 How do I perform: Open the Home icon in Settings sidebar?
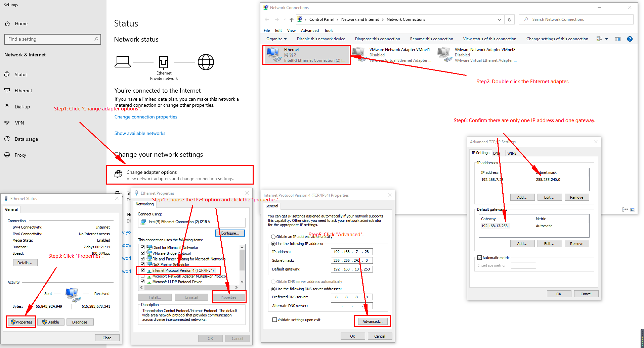point(7,23)
